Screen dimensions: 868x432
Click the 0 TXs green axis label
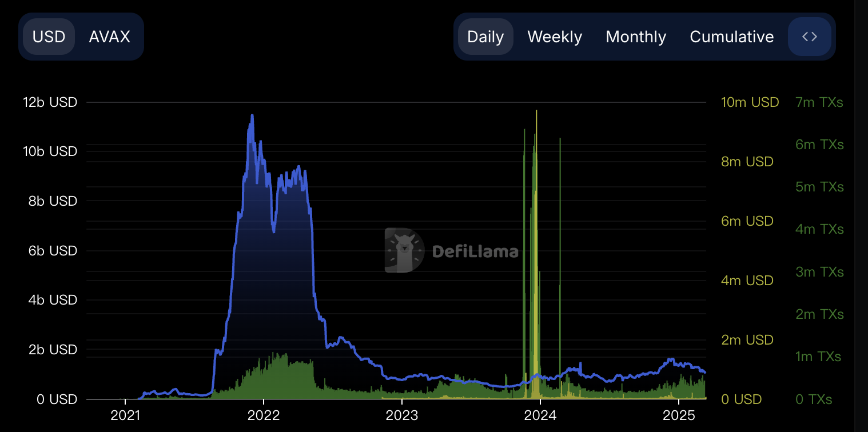point(814,399)
